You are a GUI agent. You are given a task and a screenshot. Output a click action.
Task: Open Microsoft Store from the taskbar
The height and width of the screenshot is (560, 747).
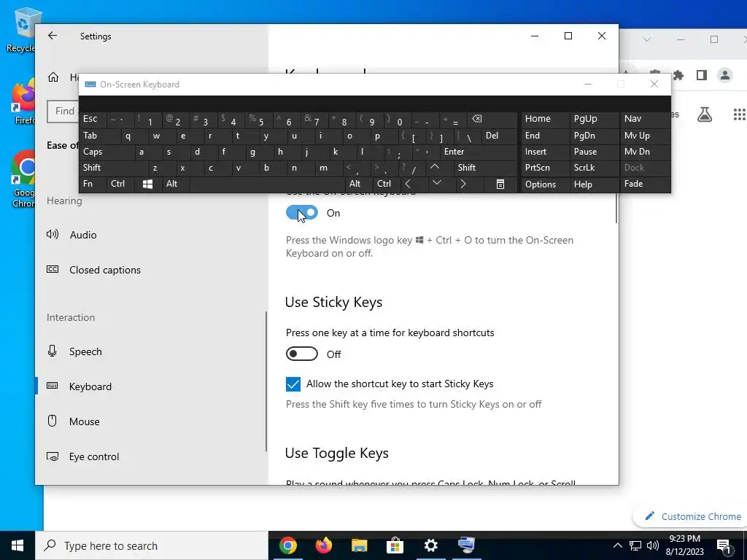point(395,545)
